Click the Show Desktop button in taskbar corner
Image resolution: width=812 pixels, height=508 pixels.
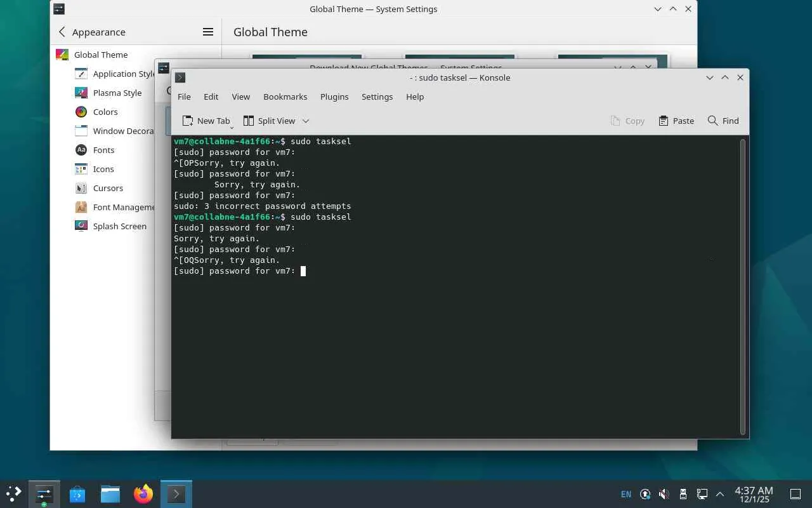click(x=795, y=494)
